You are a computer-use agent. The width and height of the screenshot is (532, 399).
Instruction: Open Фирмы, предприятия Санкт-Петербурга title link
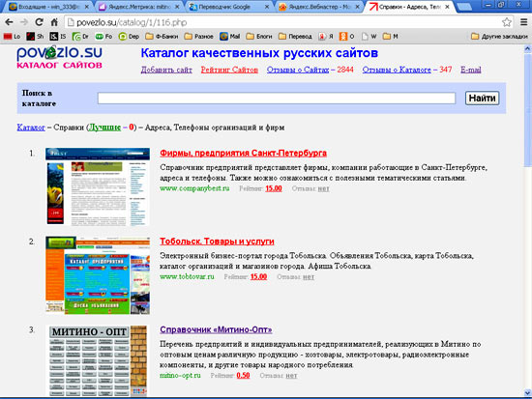[243, 153]
